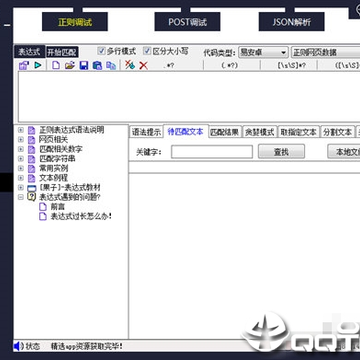Image resolution: width=360 pixels, height=360 pixels.
Task: Click document icon beside 前言
Action: click(43, 207)
